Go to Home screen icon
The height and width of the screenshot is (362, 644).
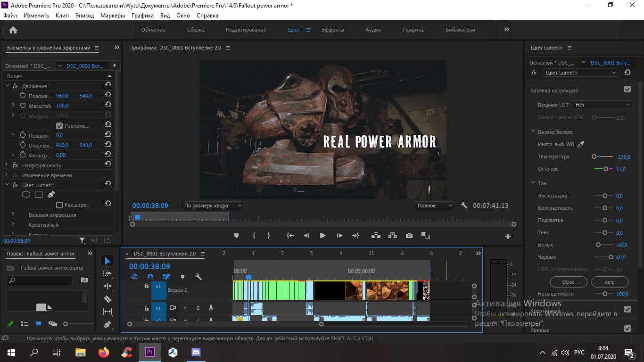tap(13, 30)
